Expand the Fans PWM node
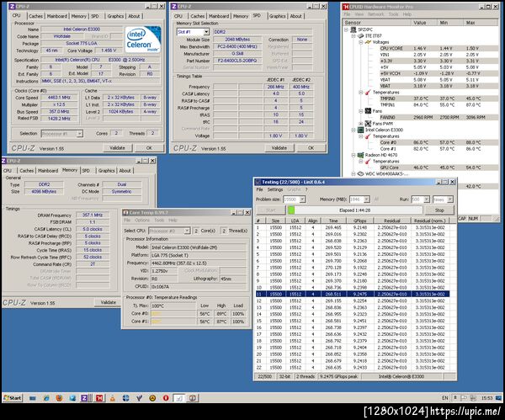Screen dimensions: 505x420 point(361,124)
